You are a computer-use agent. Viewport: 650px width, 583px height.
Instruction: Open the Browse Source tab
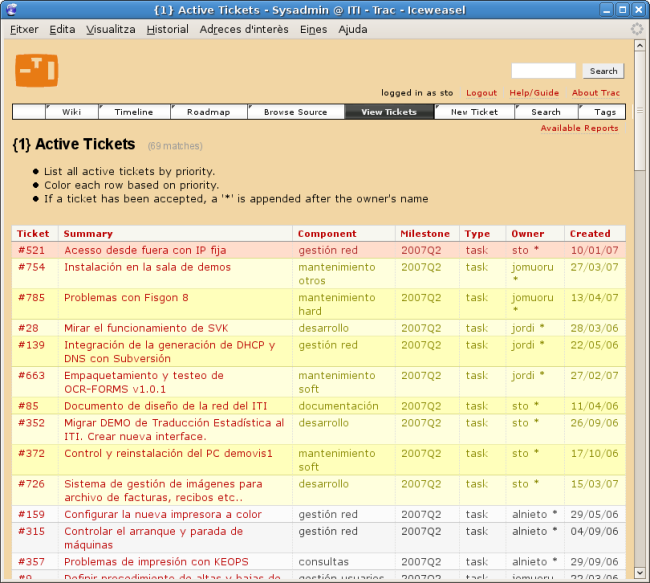pos(295,112)
